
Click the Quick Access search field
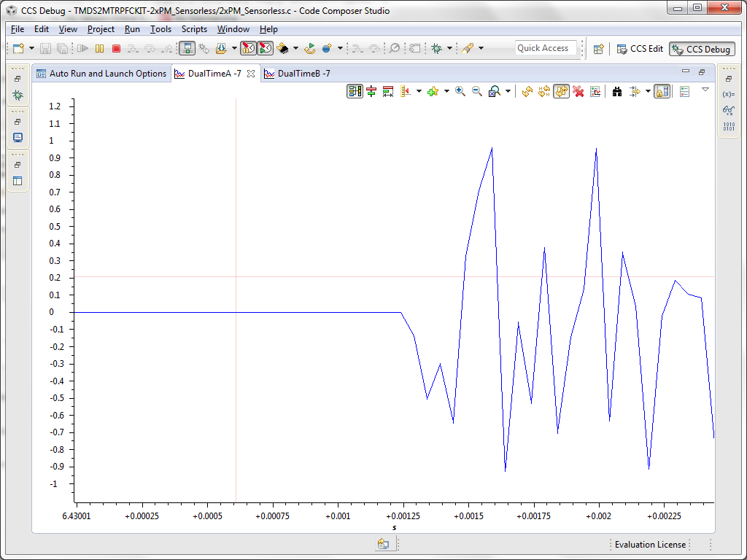click(x=546, y=48)
